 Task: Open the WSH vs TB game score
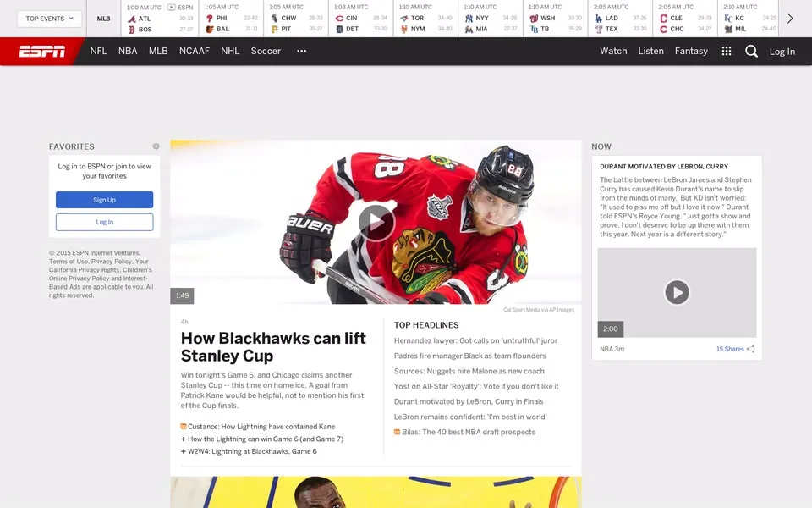(x=555, y=19)
